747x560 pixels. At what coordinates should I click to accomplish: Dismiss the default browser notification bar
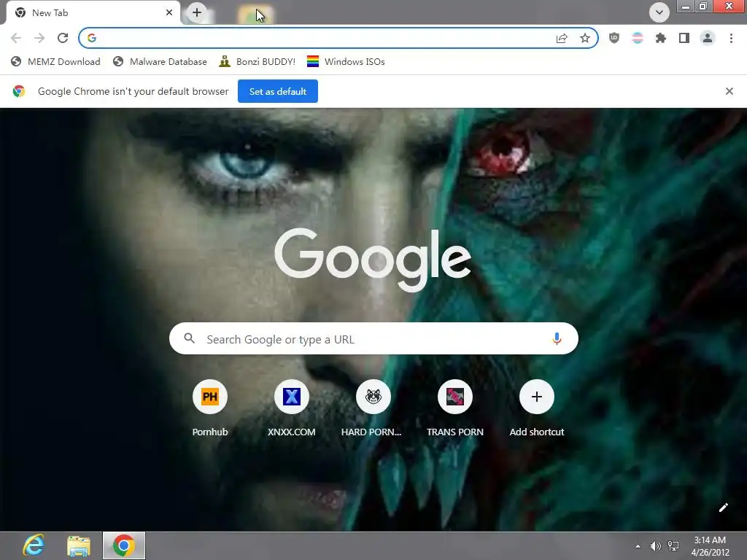(729, 91)
